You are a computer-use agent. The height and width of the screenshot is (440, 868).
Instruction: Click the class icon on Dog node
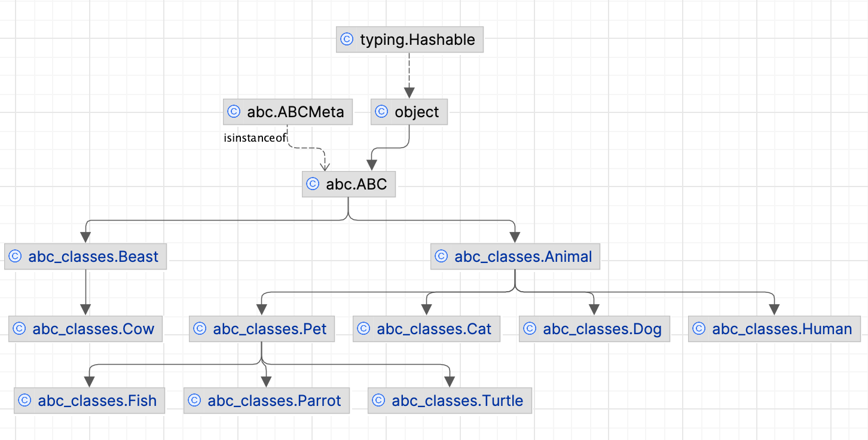tap(530, 329)
